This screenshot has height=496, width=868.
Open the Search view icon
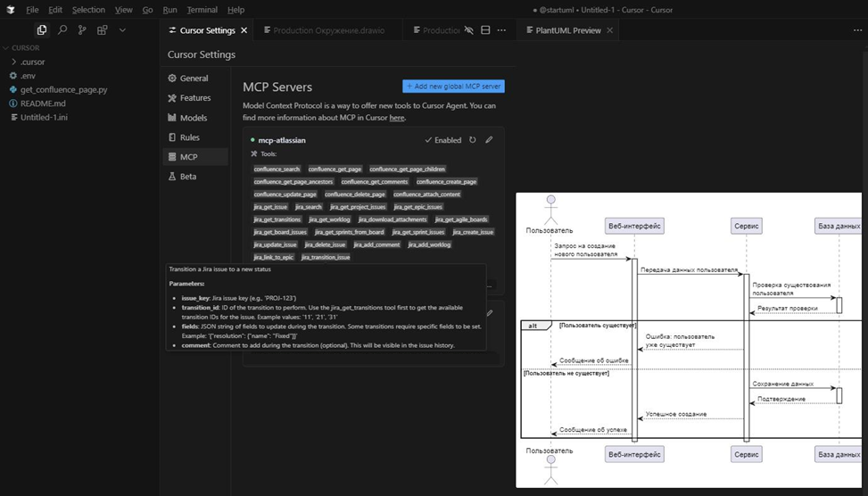click(x=62, y=29)
